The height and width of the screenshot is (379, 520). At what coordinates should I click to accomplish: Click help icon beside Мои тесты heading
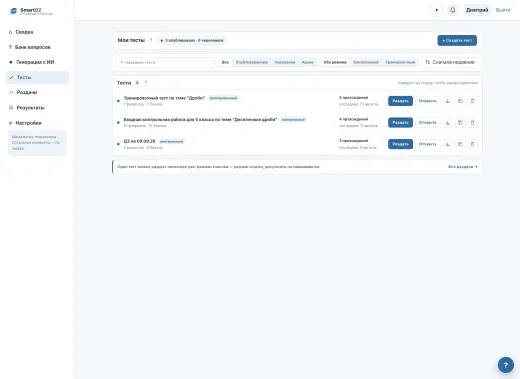[x=150, y=40]
